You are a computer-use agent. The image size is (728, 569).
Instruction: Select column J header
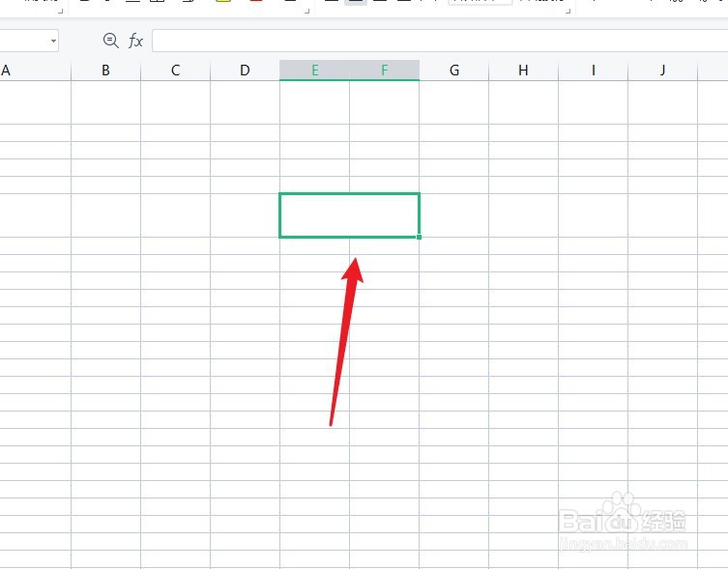(662, 71)
